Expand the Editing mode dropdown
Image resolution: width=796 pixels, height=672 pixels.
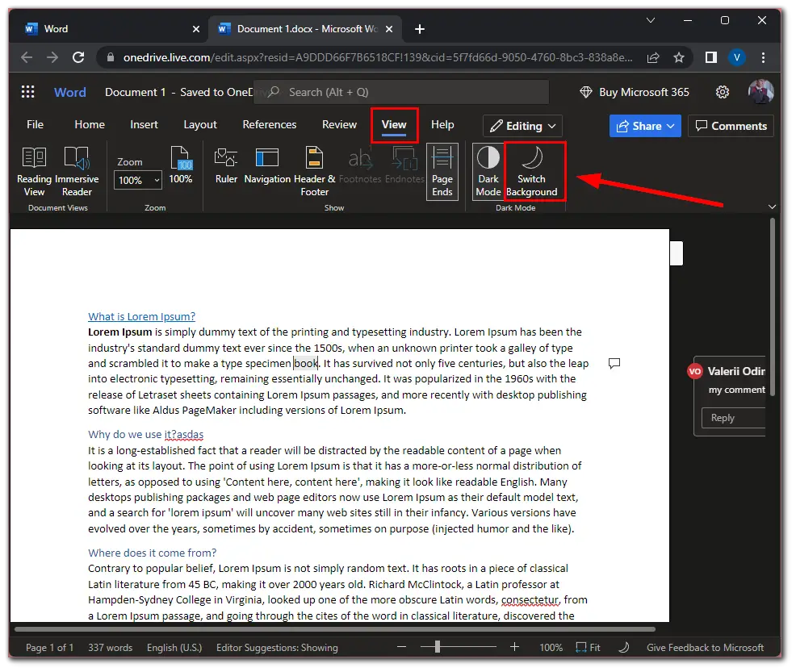click(522, 126)
